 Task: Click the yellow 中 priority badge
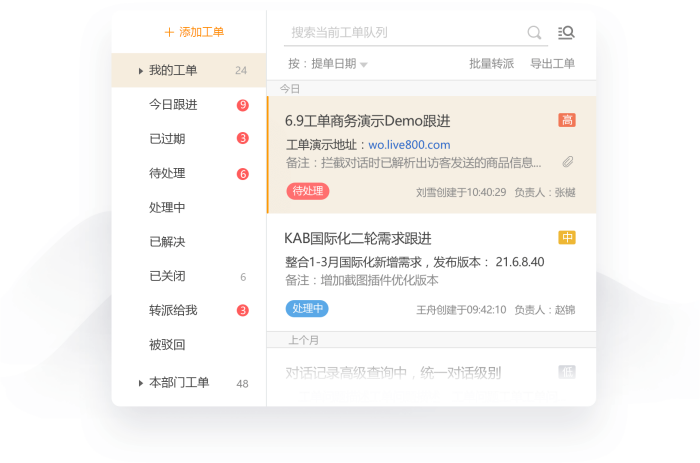pyautogui.click(x=567, y=238)
